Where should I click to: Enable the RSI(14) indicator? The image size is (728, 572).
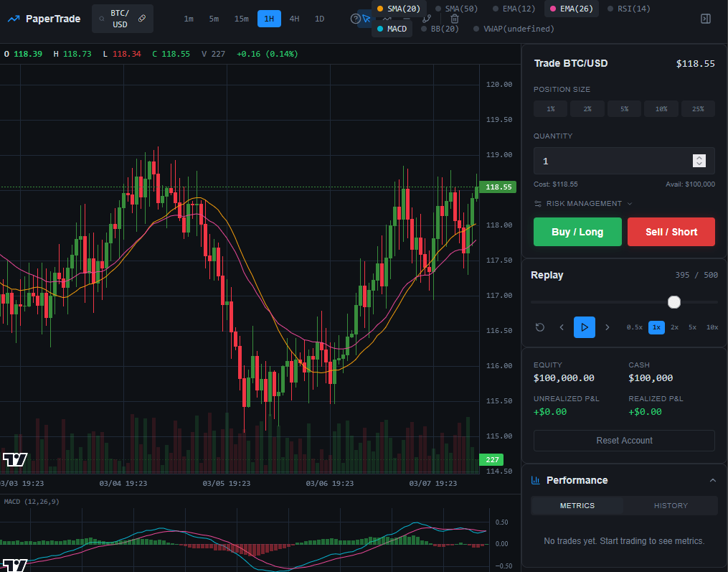pos(629,9)
